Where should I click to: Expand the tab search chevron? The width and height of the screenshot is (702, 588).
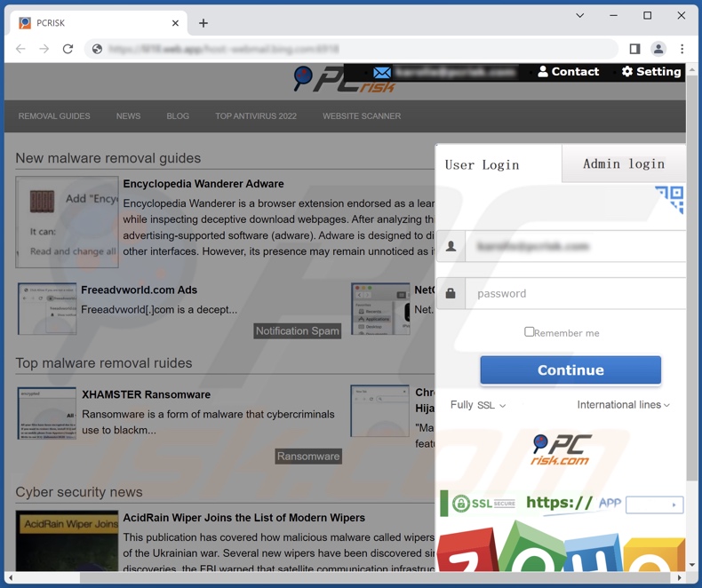pos(579,16)
